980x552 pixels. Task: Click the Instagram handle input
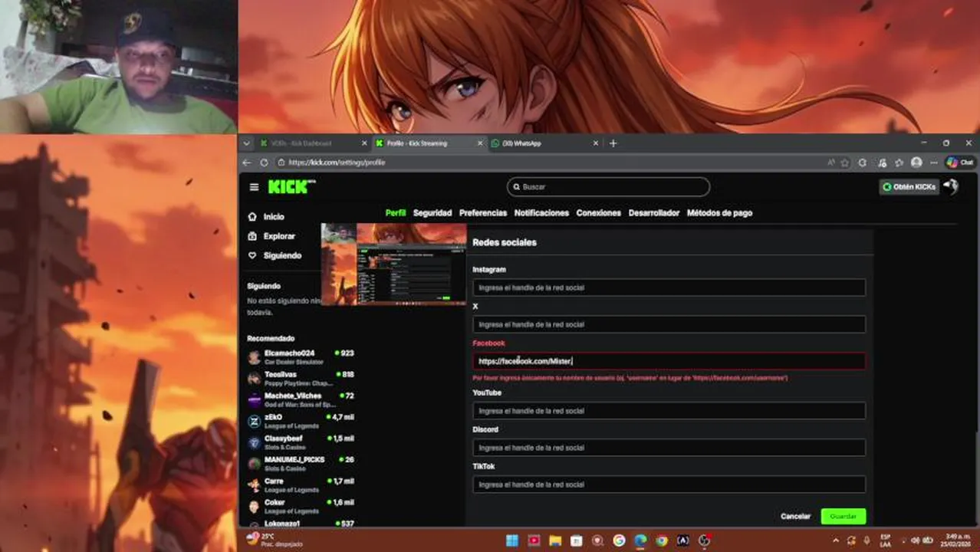click(669, 287)
